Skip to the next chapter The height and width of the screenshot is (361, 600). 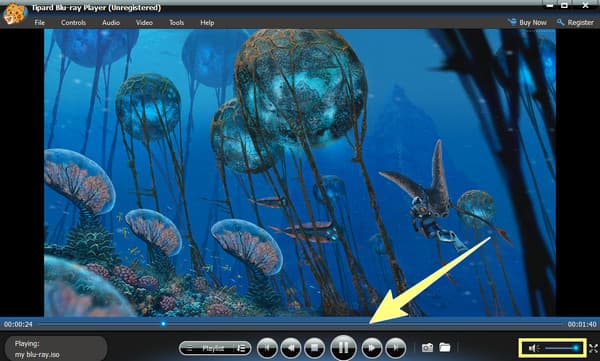coord(395,348)
